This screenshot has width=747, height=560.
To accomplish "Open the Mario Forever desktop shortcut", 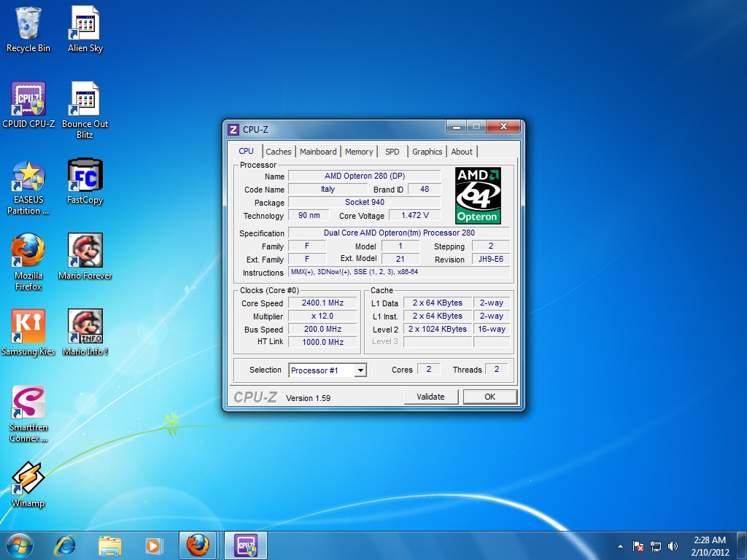I will [85, 252].
